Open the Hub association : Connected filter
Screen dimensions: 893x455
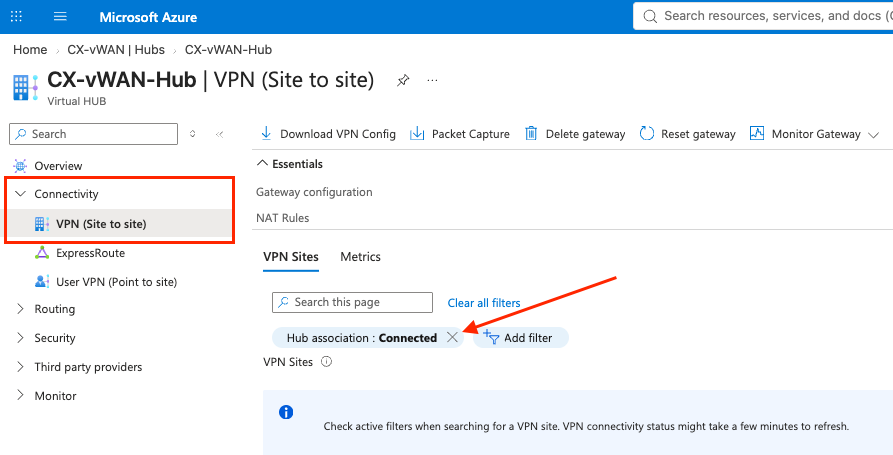pyautogui.click(x=362, y=338)
